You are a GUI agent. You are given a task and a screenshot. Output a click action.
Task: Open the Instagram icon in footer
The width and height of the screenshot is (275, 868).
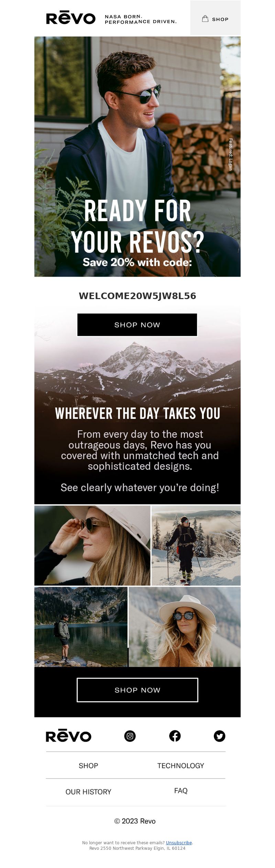click(x=130, y=736)
